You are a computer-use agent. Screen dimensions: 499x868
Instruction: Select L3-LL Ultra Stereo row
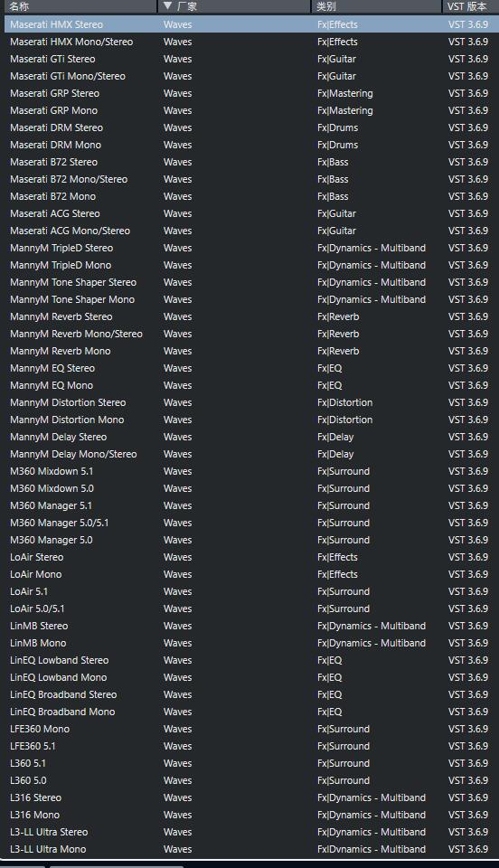251,831
